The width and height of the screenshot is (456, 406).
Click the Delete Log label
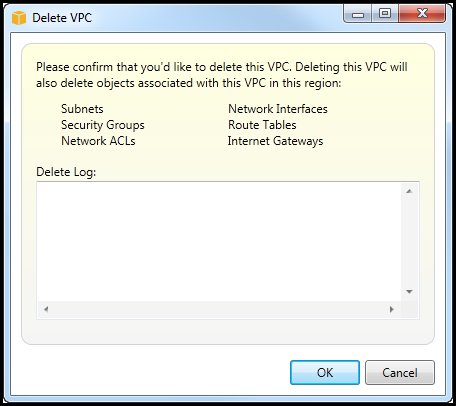pyautogui.click(x=66, y=172)
